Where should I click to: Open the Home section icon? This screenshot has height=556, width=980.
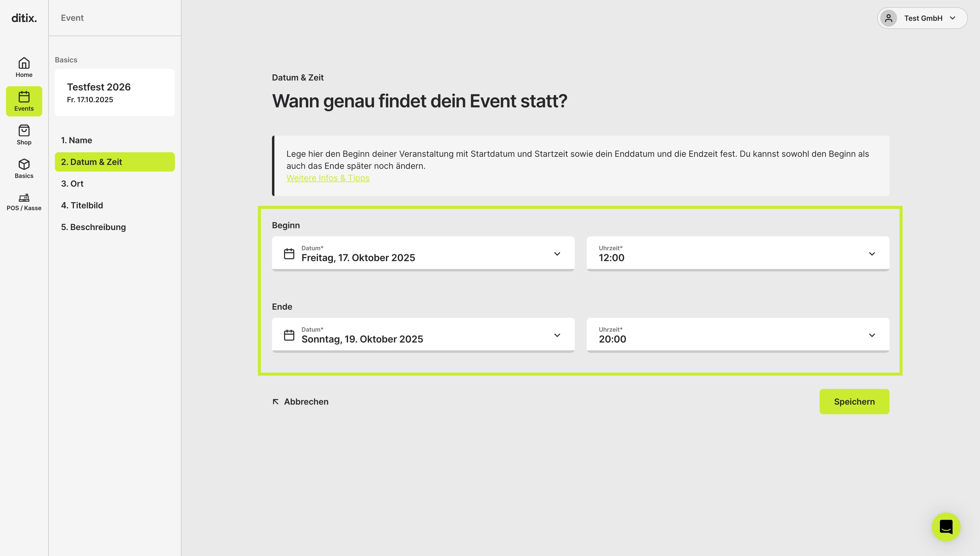24,63
